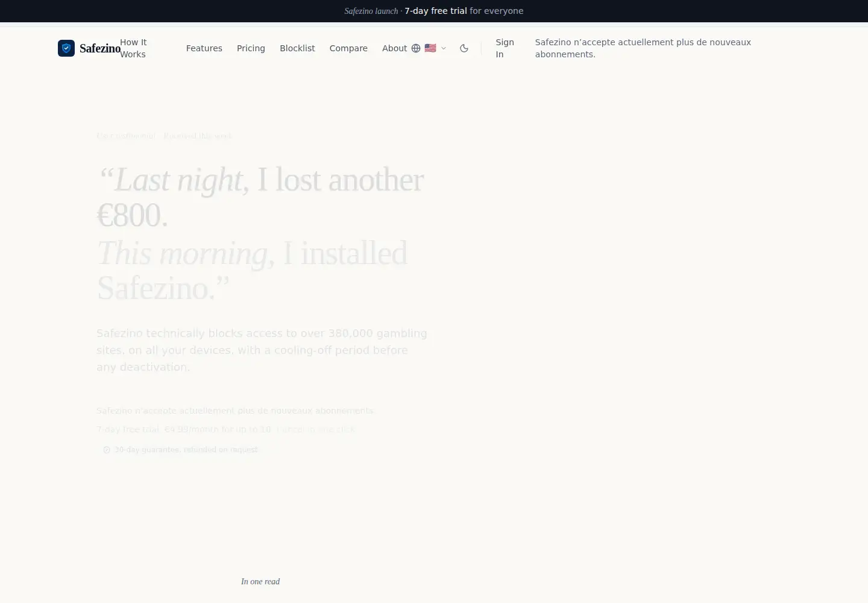
Task: Go to the Features page
Action: pos(204,48)
